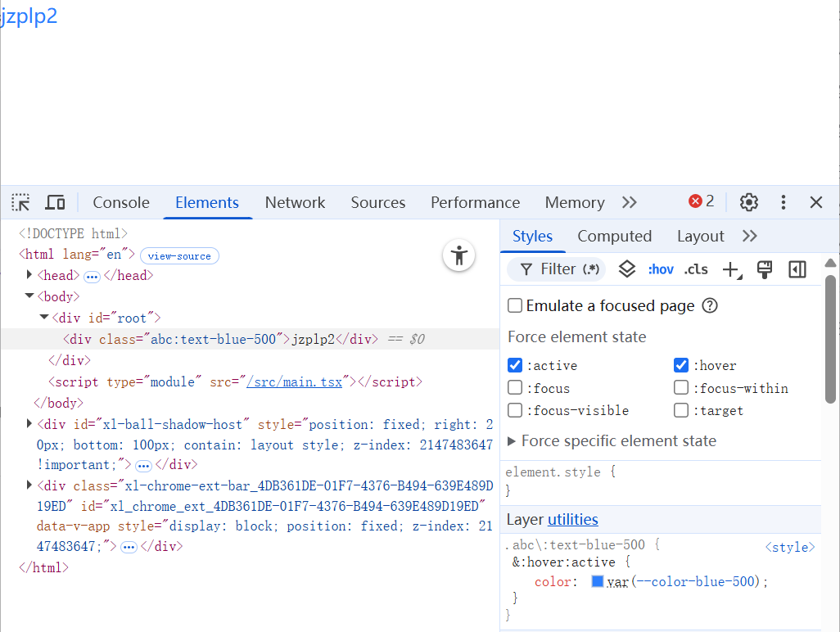Open the <style> source link
This screenshot has width=840, height=632.
790,547
